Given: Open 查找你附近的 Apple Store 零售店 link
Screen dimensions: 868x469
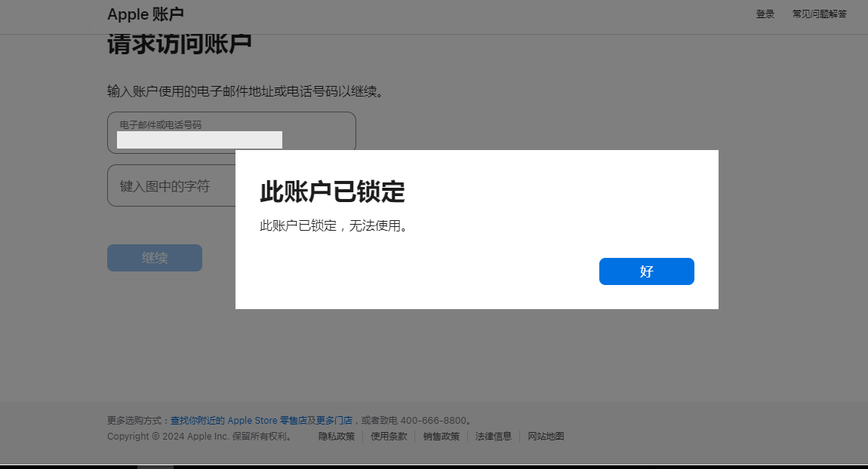Looking at the screenshot, I should click(239, 420).
